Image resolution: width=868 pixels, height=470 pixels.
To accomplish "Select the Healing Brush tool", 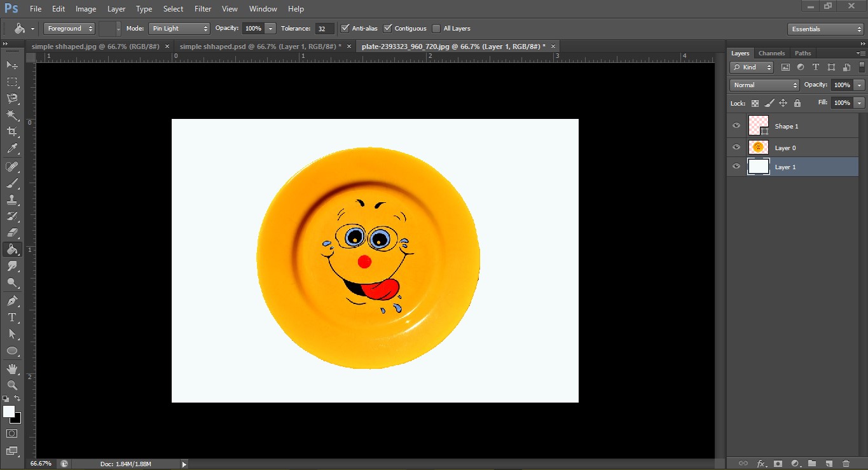I will coord(12,167).
